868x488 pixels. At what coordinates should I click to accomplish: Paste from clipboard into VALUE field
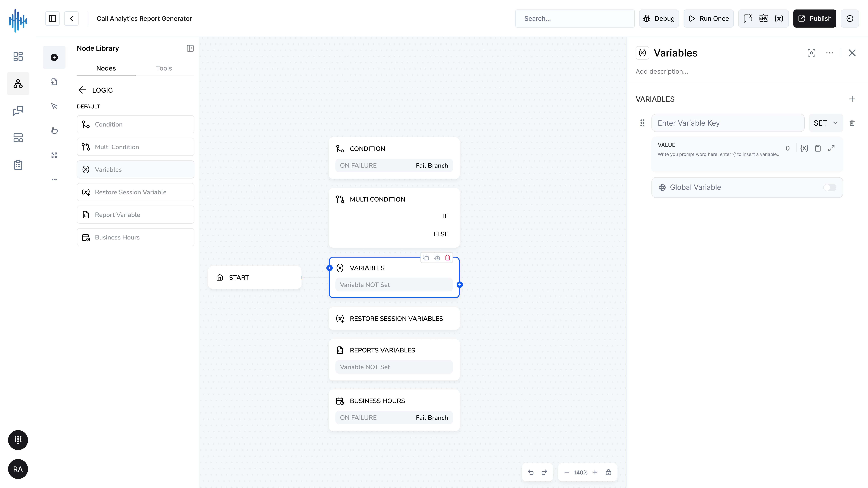click(x=818, y=148)
